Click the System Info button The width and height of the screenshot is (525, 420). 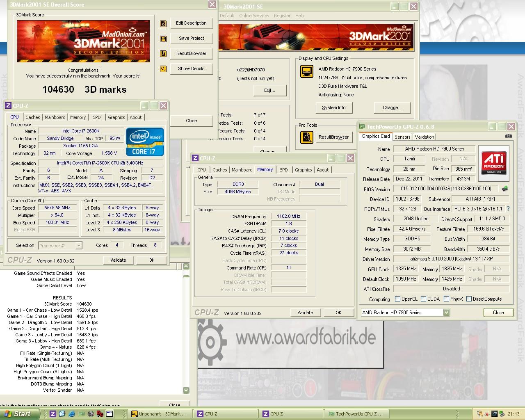pyautogui.click(x=334, y=108)
